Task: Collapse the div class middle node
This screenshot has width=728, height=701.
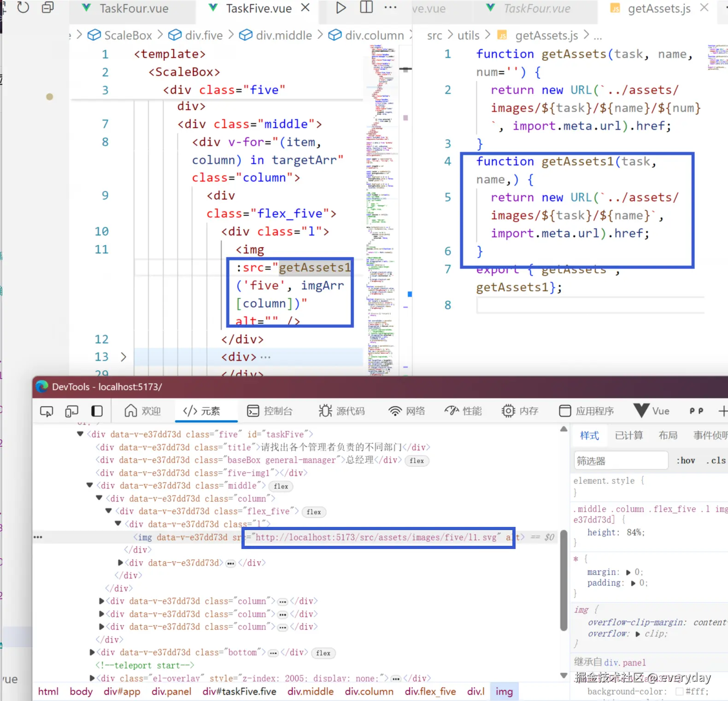Action: (90, 485)
